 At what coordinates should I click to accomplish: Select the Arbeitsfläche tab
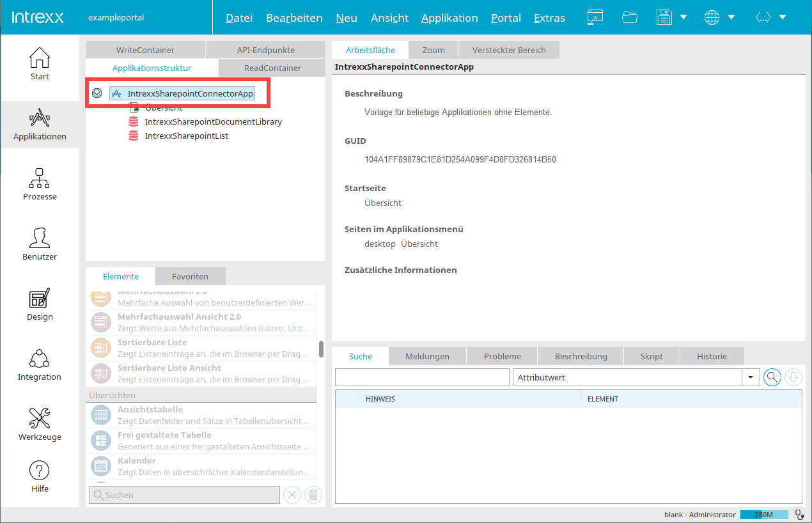pos(370,50)
